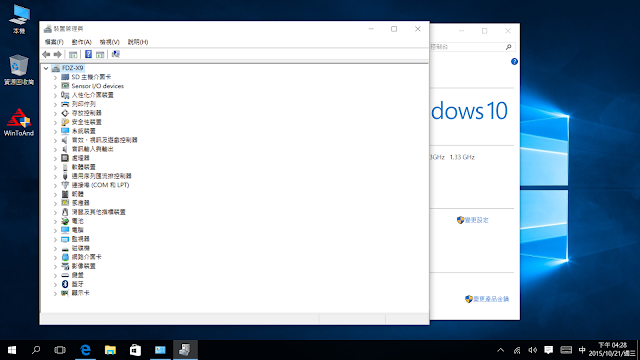Click the taskbar search magnifier
This screenshot has height=360, width=640.
(36, 350)
